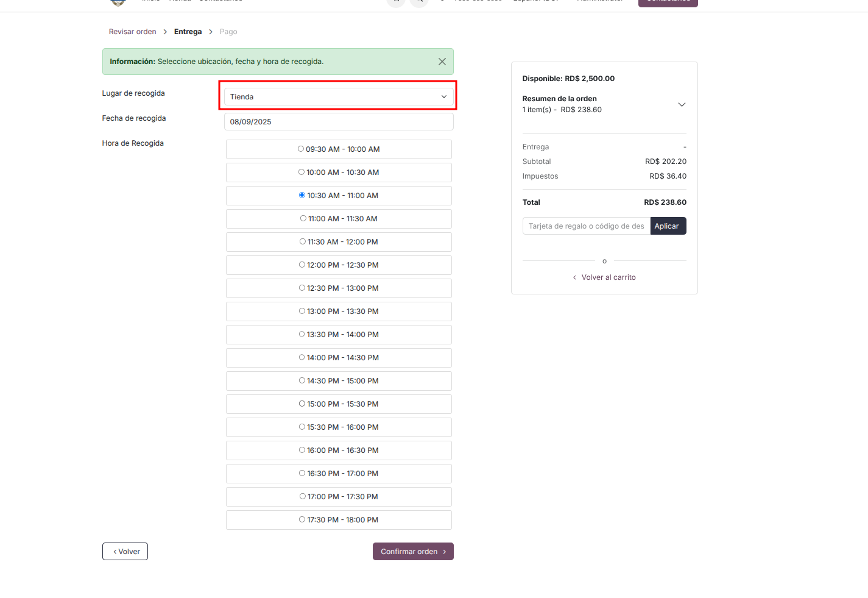Select the 11:00 AM - 11:30 AM slot

tap(303, 219)
